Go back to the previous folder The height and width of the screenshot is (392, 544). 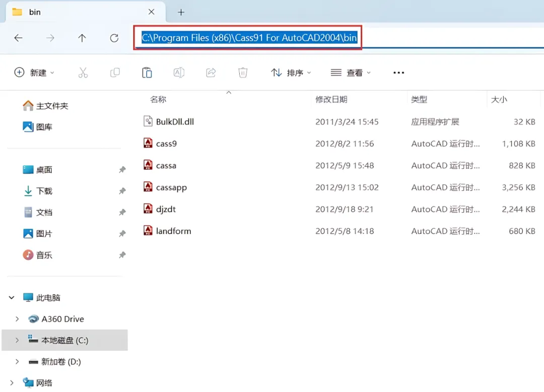pyautogui.click(x=19, y=38)
